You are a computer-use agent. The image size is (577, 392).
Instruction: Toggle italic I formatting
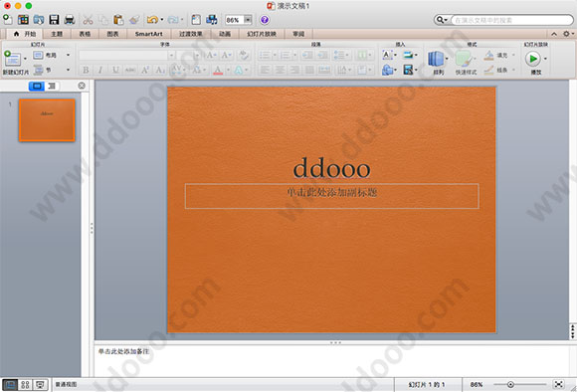pos(100,70)
